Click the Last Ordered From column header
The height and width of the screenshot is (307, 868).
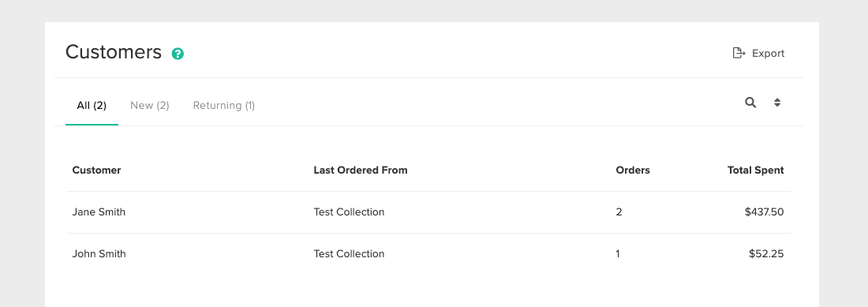[x=361, y=170]
